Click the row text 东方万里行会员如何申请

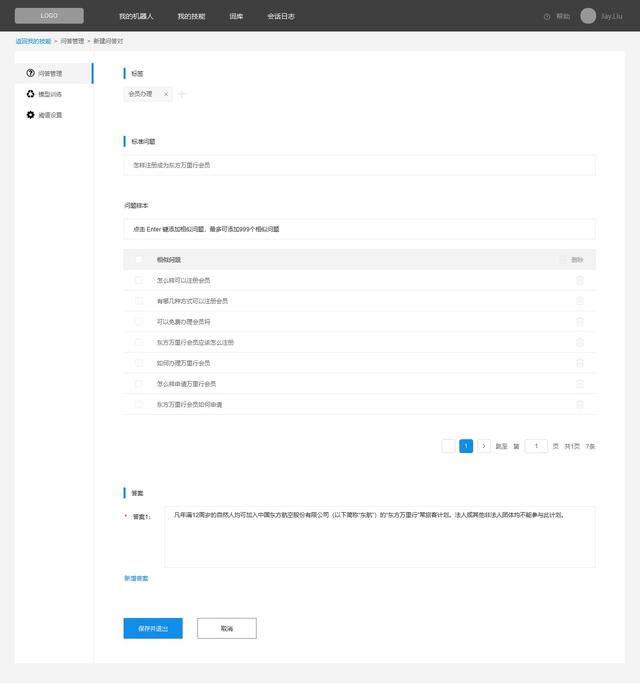[190, 404]
